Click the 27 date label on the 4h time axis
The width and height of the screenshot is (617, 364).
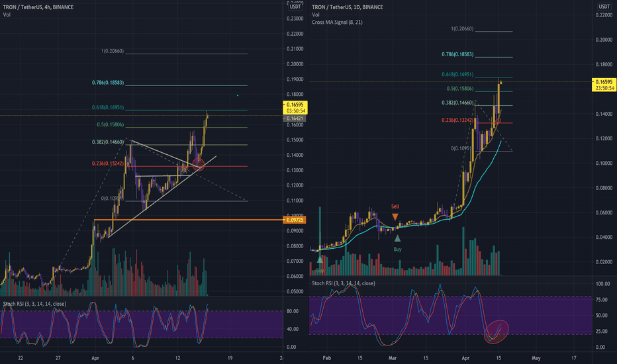pos(58,358)
